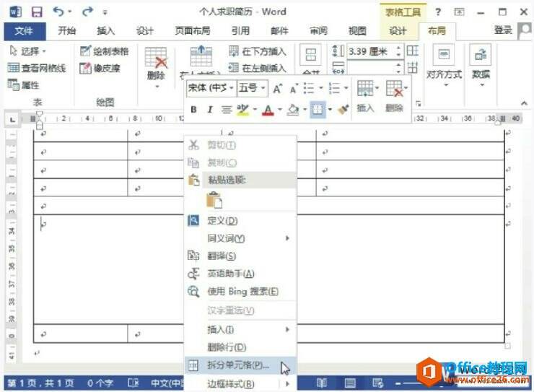Grow font size in mini toolbar
This screenshot has height=392, width=534.
(278, 89)
